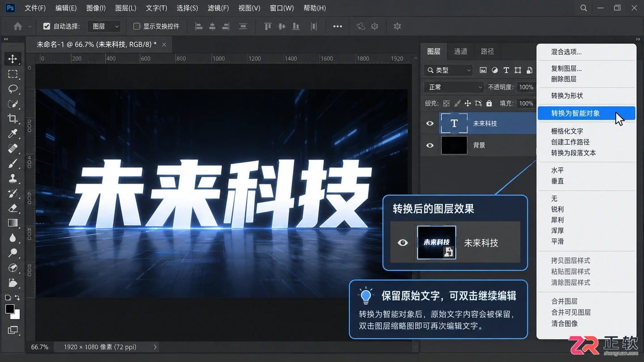
Task: Select the Move tool
Action: click(x=13, y=59)
